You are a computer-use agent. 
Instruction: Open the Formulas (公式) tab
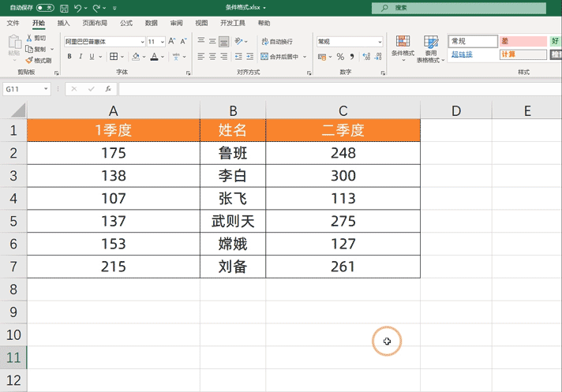coord(126,24)
